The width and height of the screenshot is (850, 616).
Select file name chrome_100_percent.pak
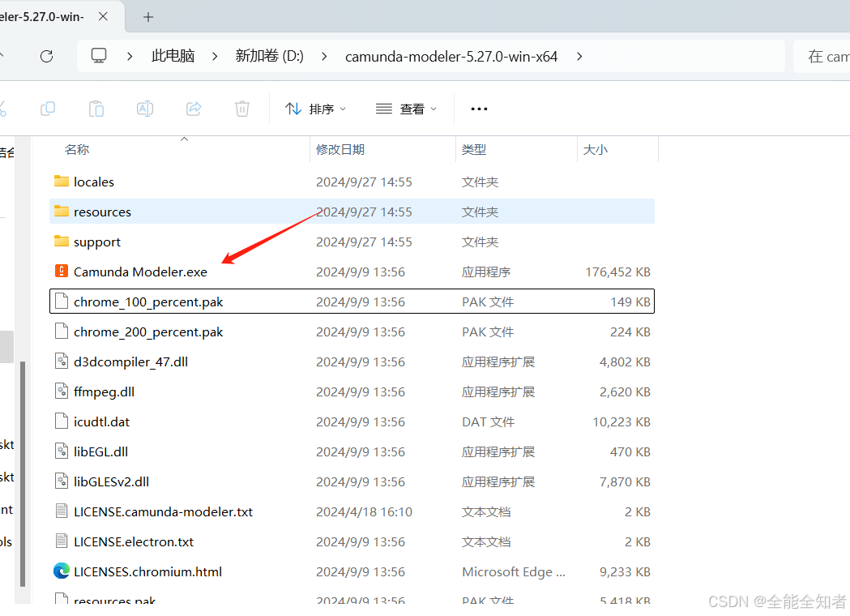(148, 302)
